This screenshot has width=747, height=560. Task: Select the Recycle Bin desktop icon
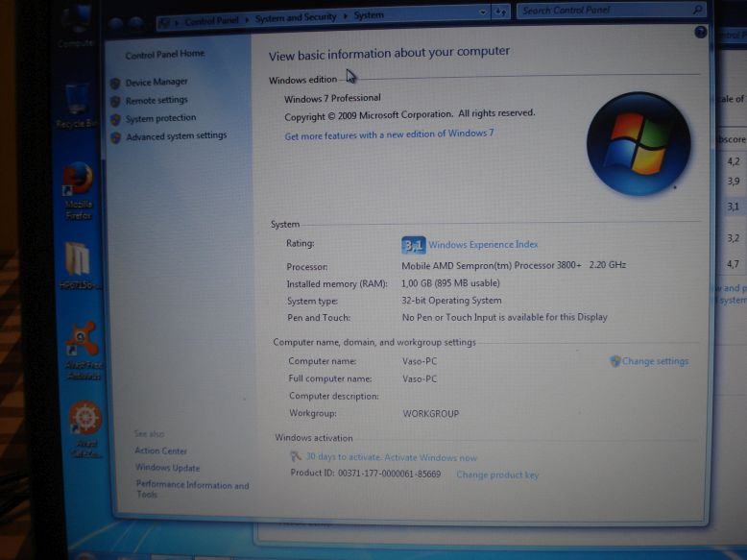coord(76,106)
